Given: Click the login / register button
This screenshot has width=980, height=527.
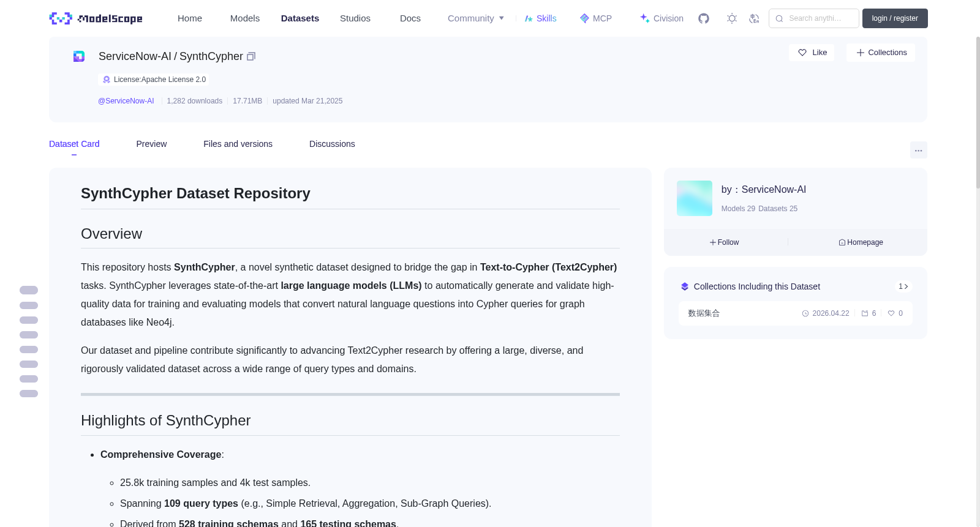Looking at the screenshot, I should (x=895, y=18).
